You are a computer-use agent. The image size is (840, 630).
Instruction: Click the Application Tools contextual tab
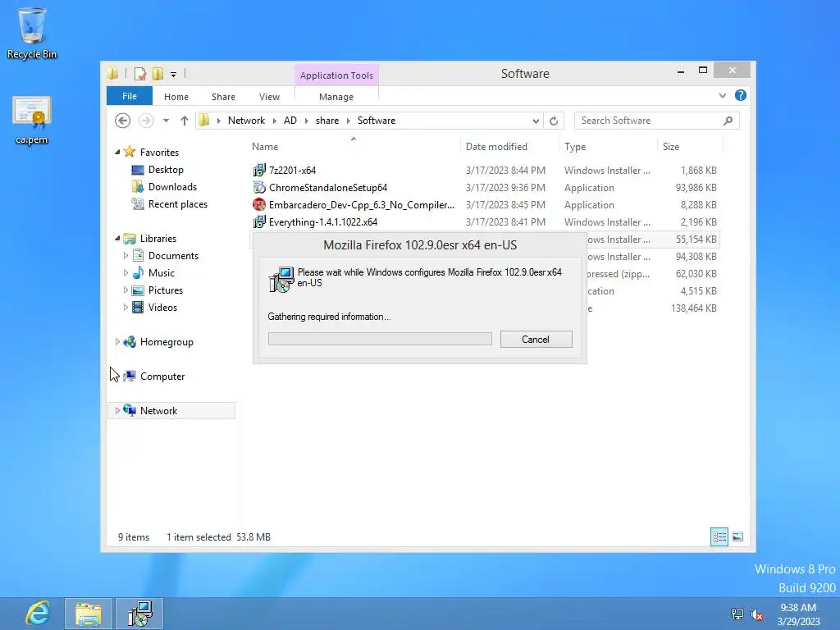[x=336, y=75]
